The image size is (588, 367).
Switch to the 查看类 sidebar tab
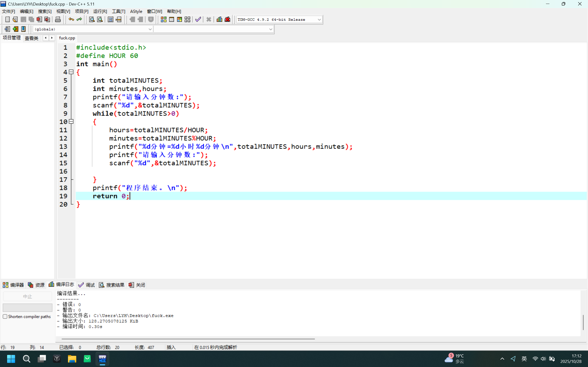coord(32,38)
